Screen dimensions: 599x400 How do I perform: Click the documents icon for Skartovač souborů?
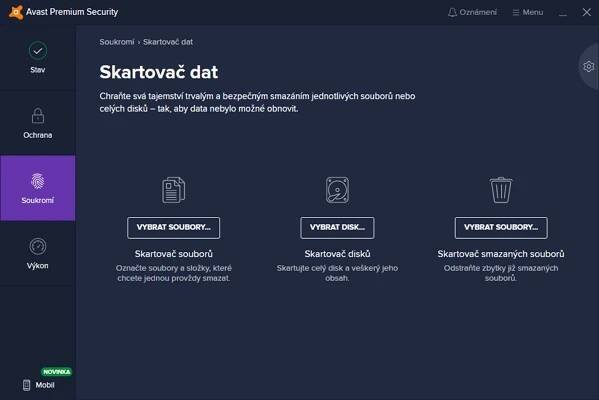pyautogui.click(x=173, y=190)
